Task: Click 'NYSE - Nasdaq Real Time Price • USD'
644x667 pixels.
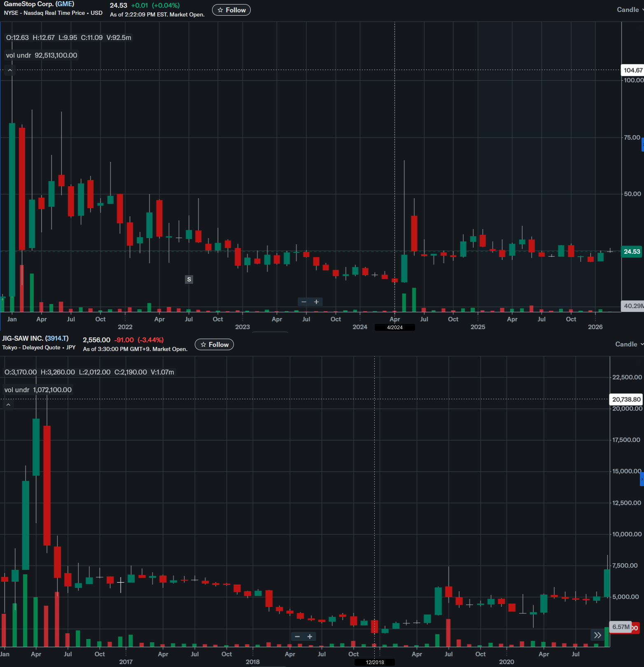Action: [53, 13]
